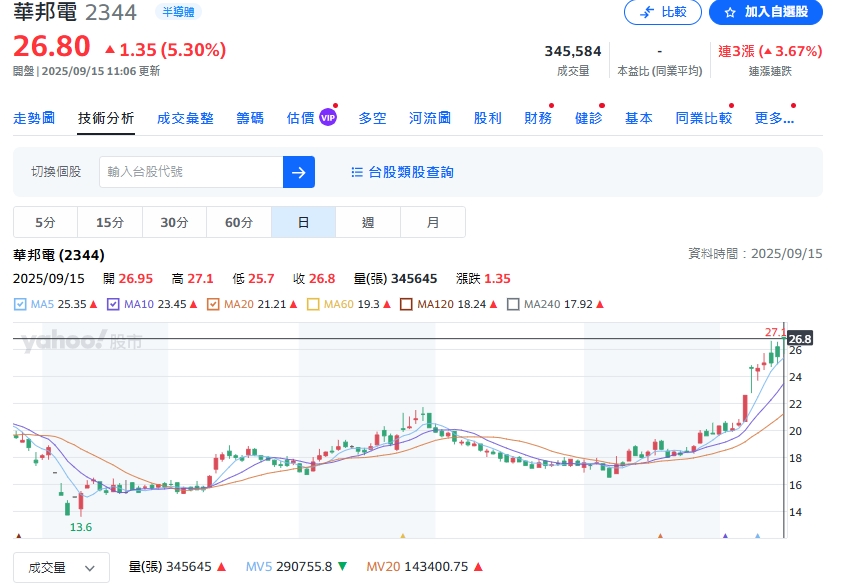Click the 26.8 current price marker on chart
This screenshot has width=842, height=587.
pos(800,339)
